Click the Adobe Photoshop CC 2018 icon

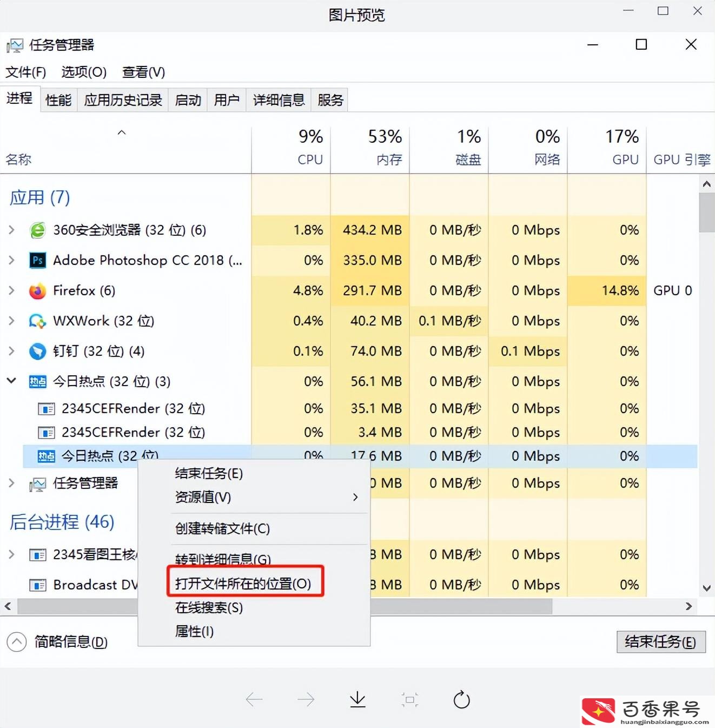37,261
